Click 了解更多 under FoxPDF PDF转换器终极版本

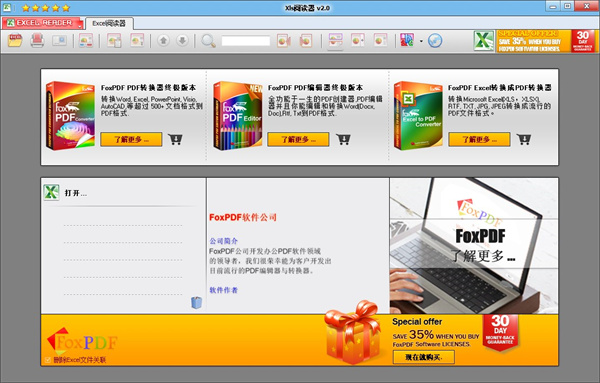point(131,139)
